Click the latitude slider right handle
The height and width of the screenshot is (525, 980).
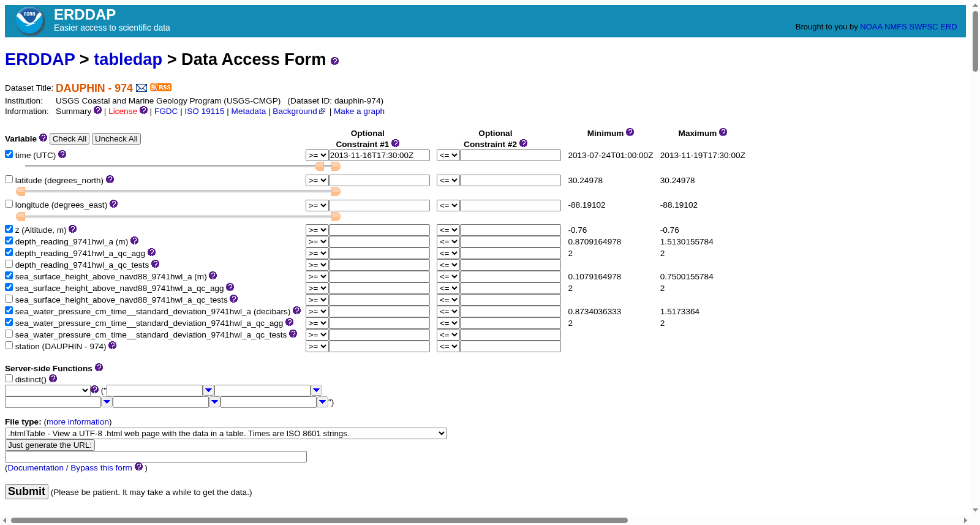[x=336, y=192]
